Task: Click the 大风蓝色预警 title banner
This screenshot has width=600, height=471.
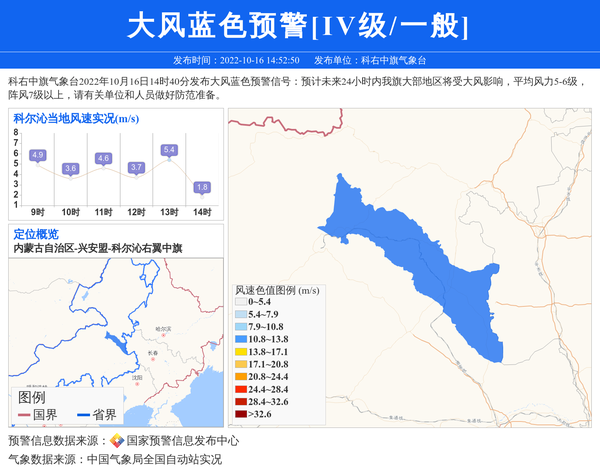Action: [298, 25]
